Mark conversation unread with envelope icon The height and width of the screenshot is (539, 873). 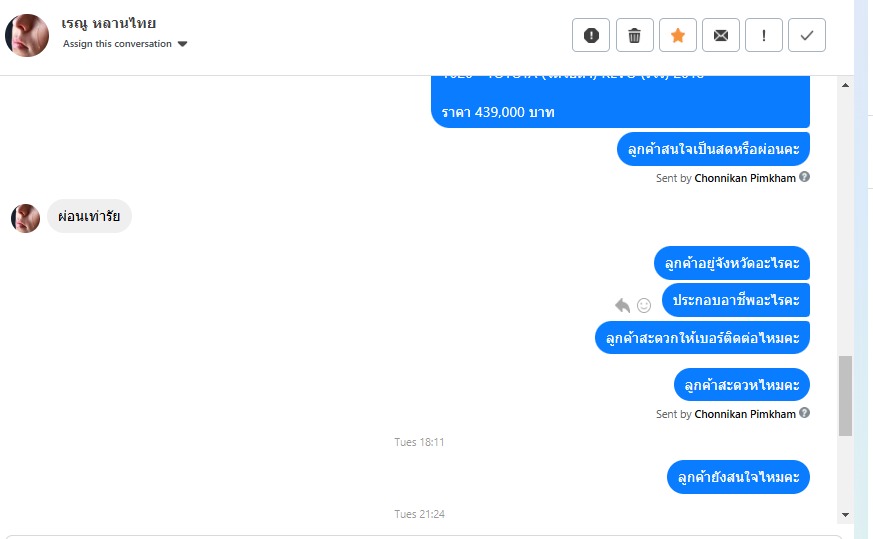tap(720, 35)
